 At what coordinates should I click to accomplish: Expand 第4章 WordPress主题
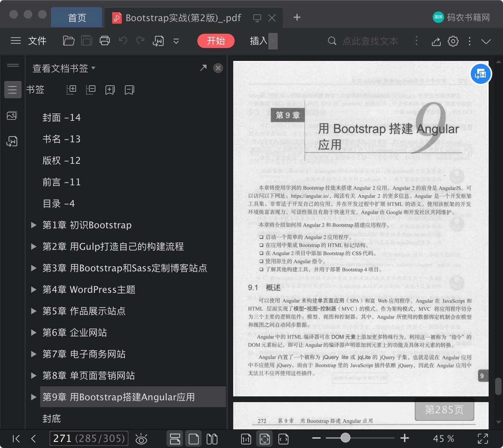click(x=34, y=290)
